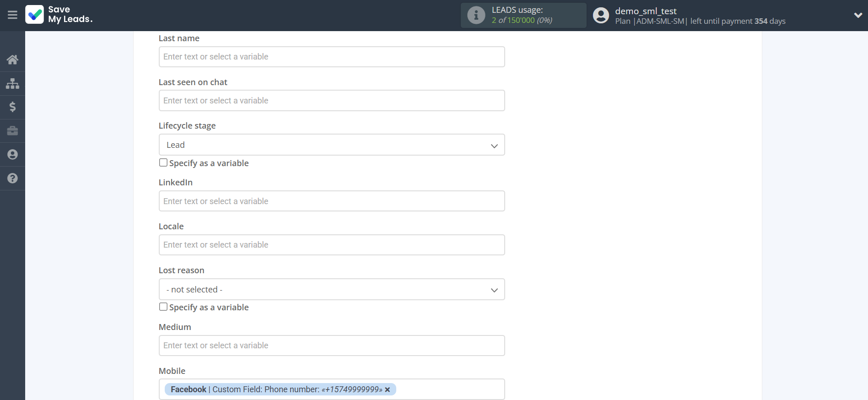The width and height of the screenshot is (868, 400).
Task: Click the Medium input field
Action: tap(331, 346)
